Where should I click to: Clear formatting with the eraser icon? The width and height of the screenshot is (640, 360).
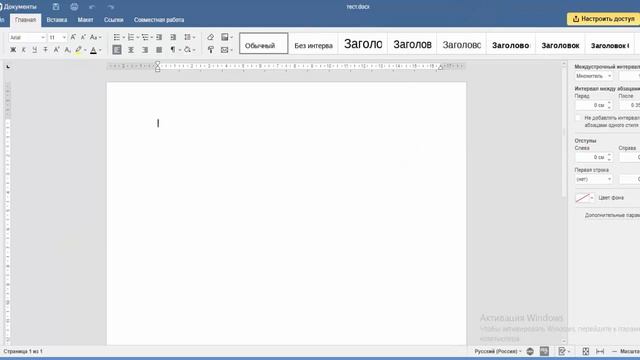pos(211,37)
